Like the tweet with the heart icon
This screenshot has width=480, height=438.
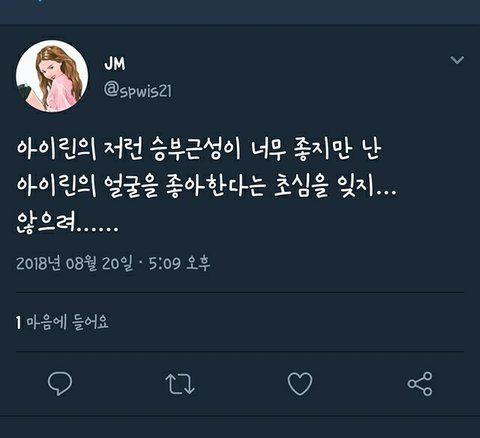tap(300, 384)
